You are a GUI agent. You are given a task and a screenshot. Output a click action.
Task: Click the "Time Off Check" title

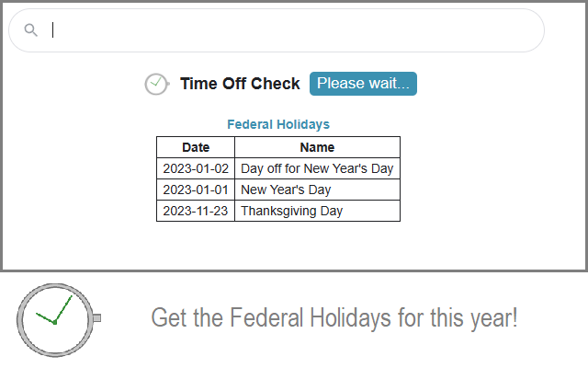240,84
